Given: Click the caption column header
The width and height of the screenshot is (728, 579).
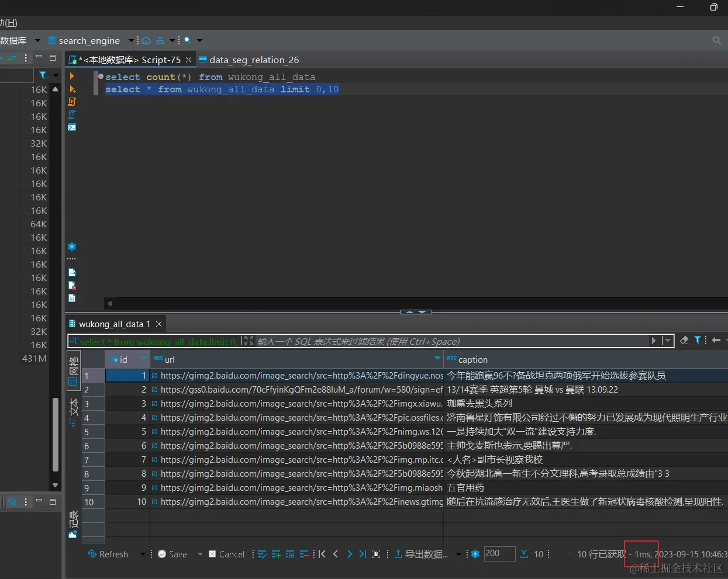Looking at the screenshot, I should click(586, 359).
